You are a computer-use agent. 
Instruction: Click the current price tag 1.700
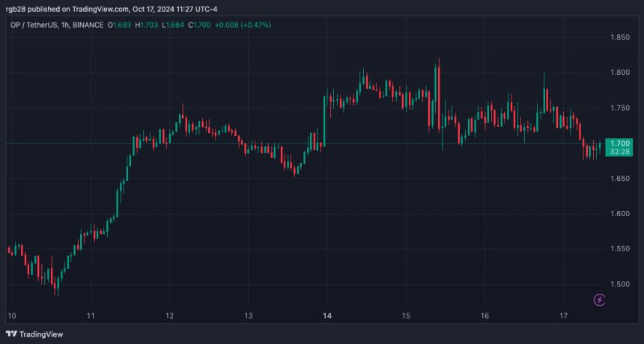click(x=620, y=143)
